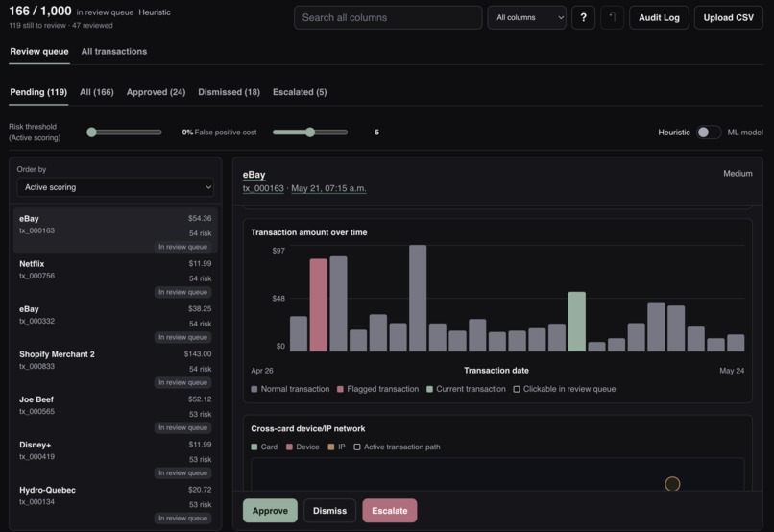Select the eBay tx_000332 queue item
This screenshot has height=532, width=774.
click(115, 322)
